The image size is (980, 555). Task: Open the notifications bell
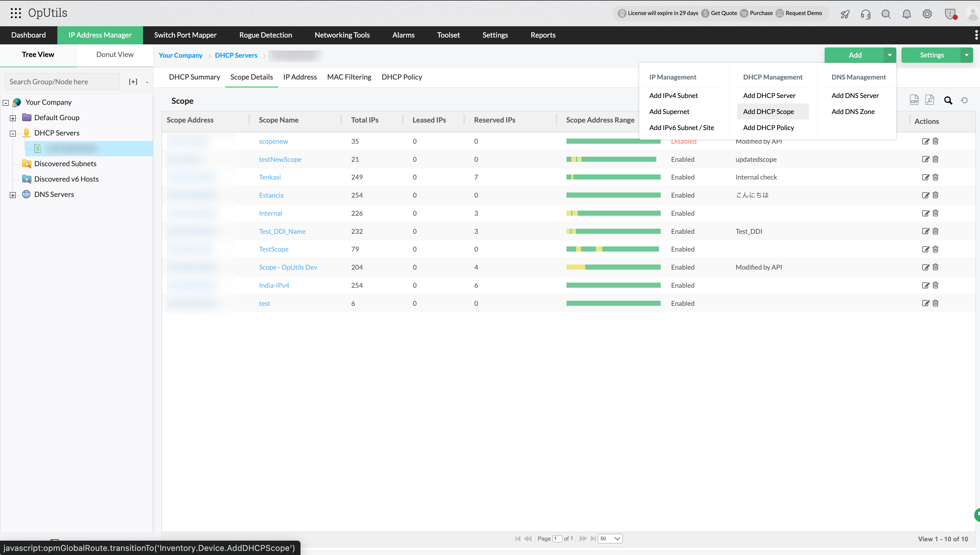pos(906,14)
